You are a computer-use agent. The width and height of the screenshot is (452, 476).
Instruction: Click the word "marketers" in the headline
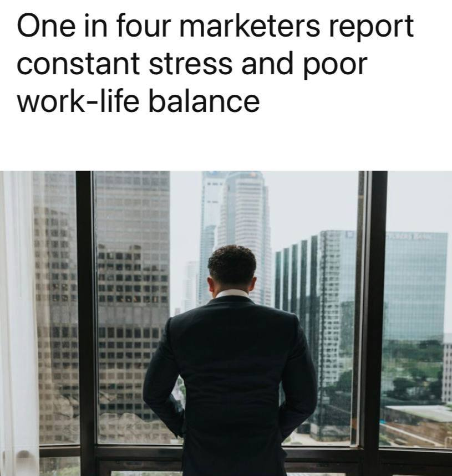[250, 26]
